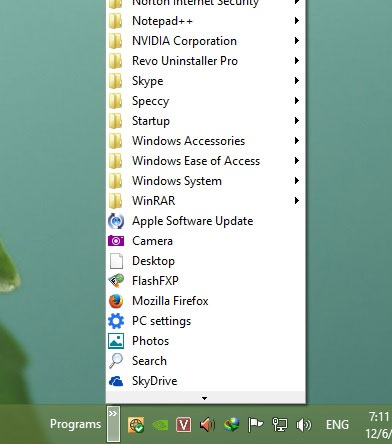Viewport: 392px width, 444px height.
Task: Expand Windows Ease of Access submenu arrow
Action: point(296,161)
